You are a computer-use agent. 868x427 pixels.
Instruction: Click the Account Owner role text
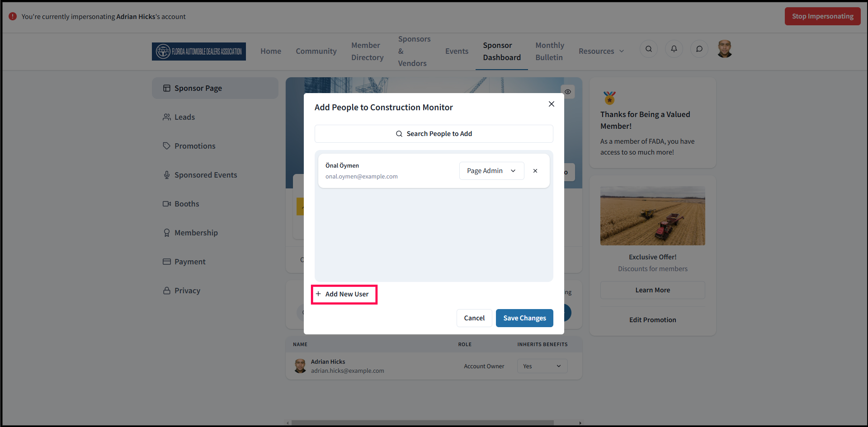pos(484,366)
